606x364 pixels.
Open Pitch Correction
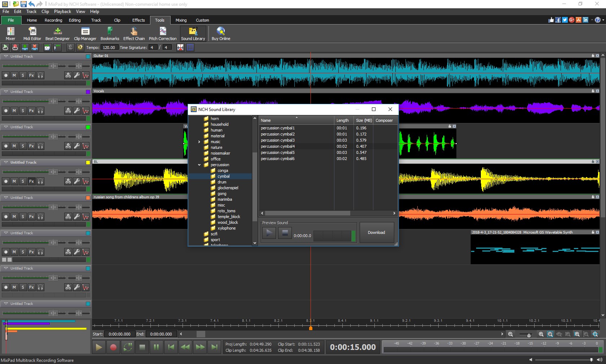click(x=163, y=34)
